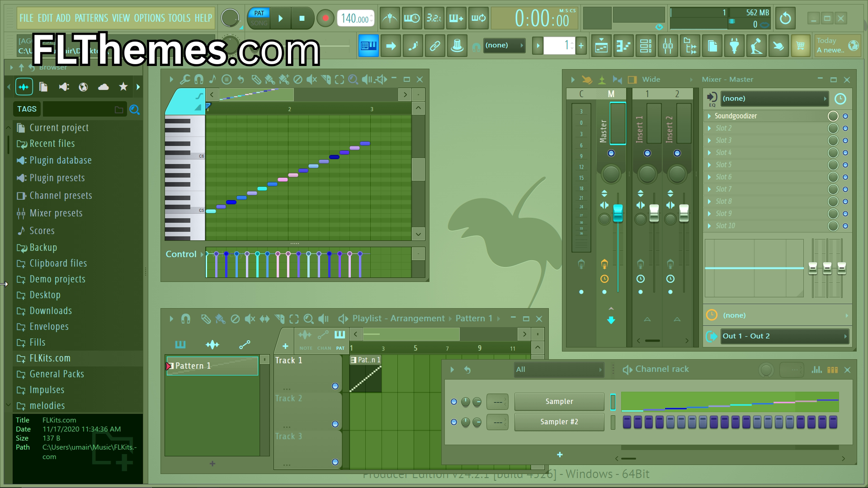The width and height of the screenshot is (868, 488).
Task: Open the TOOLS menu
Action: click(x=179, y=18)
